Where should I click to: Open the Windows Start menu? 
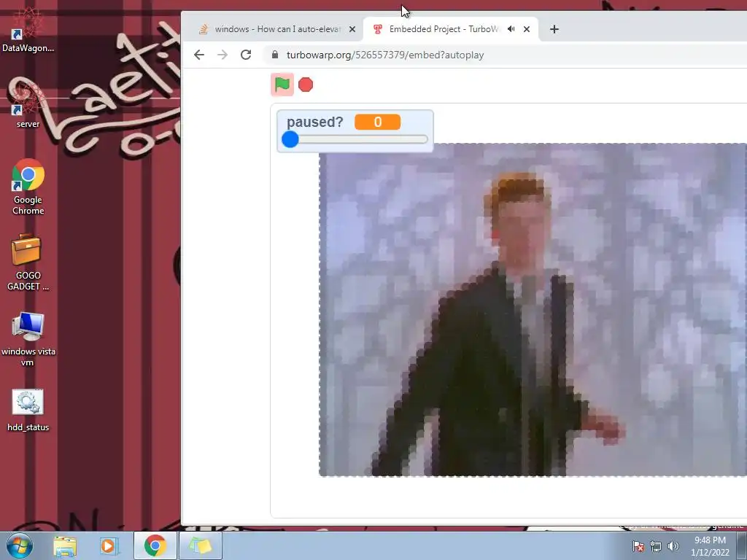pyautogui.click(x=20, y=545)
